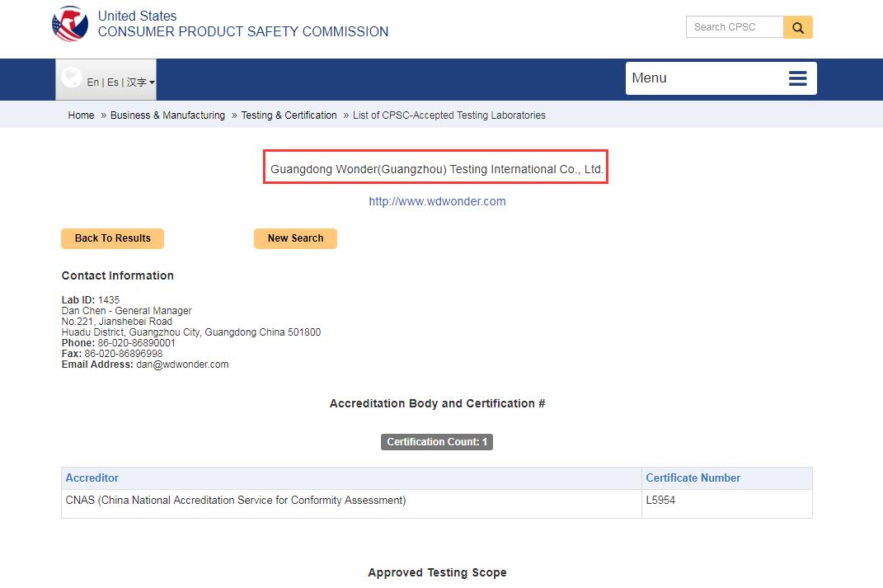Viewport: 883px width, 588px height.
Task: Select Lab ID 1435 text
Action: pos(91,299)
